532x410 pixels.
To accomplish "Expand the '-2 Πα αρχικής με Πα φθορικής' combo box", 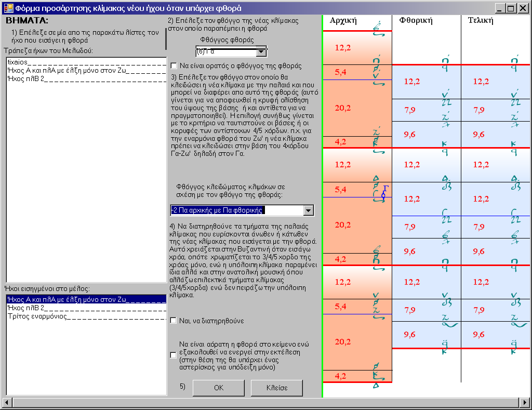I will pyautogui.click(x=309, y=210).
